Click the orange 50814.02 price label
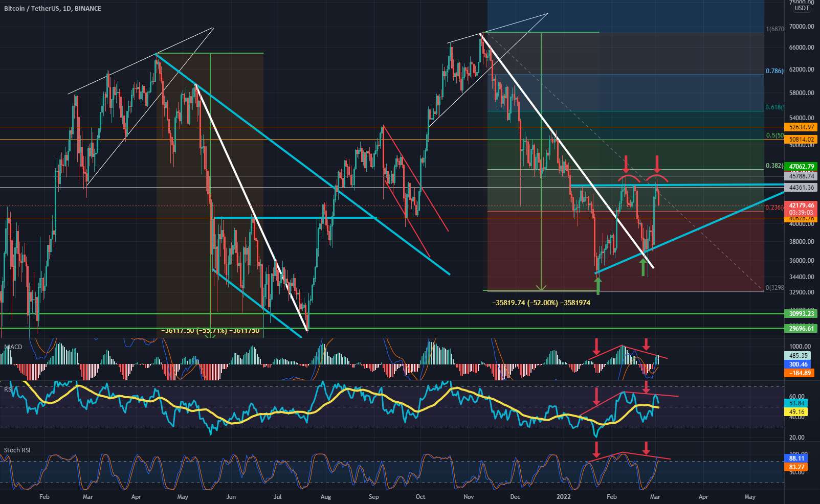This screenshot has width=820, height=504. point(801,139)
